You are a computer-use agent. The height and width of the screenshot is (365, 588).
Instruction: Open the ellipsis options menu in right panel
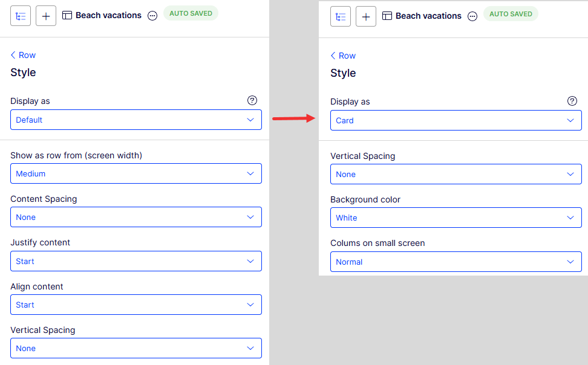472,16
